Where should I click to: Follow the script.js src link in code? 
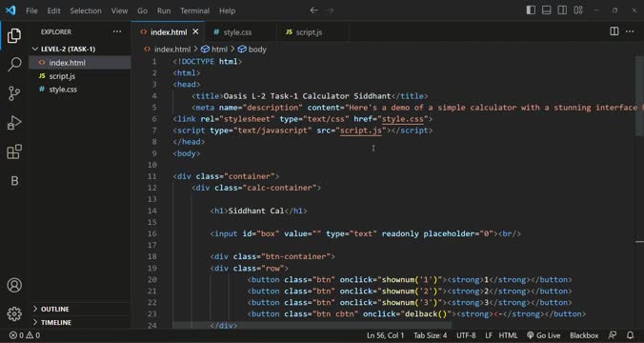click(361, 131)
